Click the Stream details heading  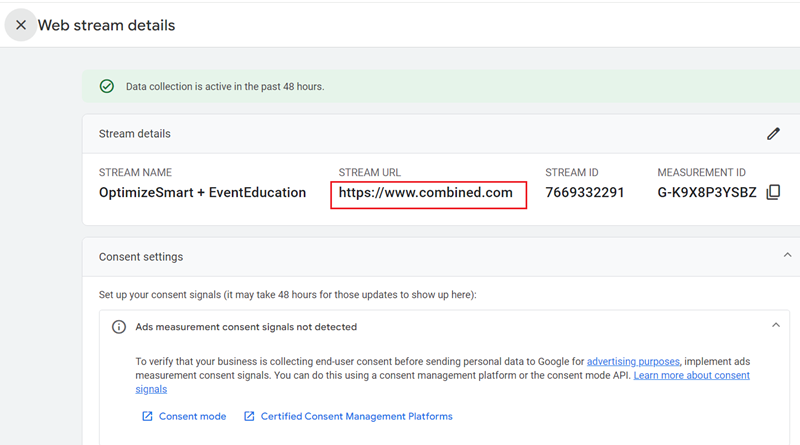click(x=135, y=134)
